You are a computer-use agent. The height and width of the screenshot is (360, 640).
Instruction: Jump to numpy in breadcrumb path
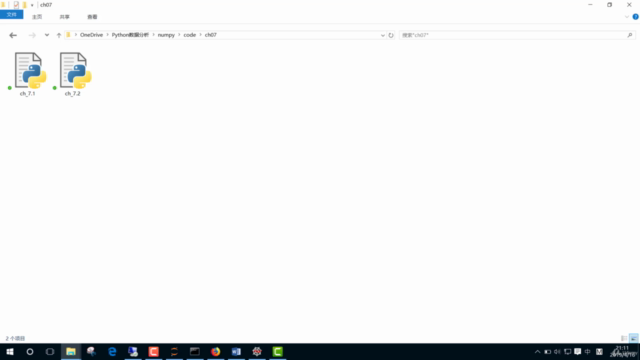166,35
